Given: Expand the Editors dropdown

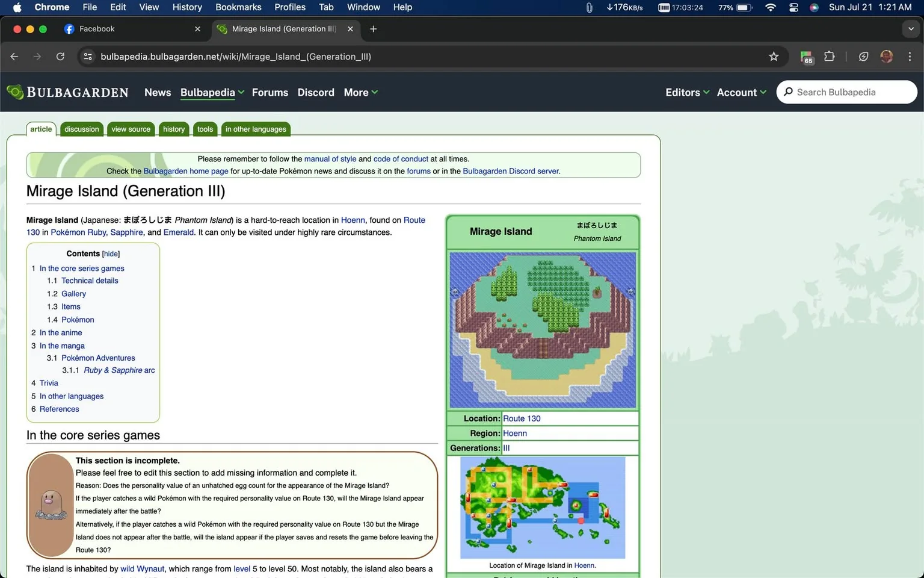Looking at the screenshot, I should pyautogui.click(x=688, y=92).
